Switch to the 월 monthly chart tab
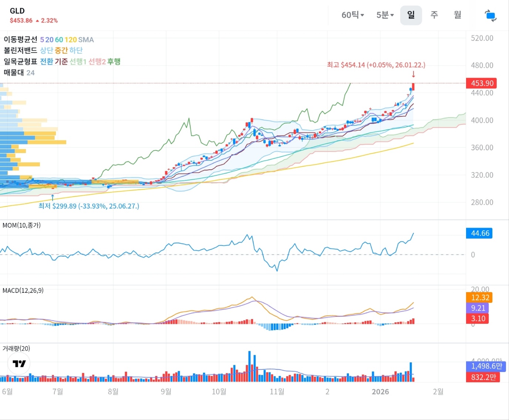The image size is (509, 420). (458, 15)
